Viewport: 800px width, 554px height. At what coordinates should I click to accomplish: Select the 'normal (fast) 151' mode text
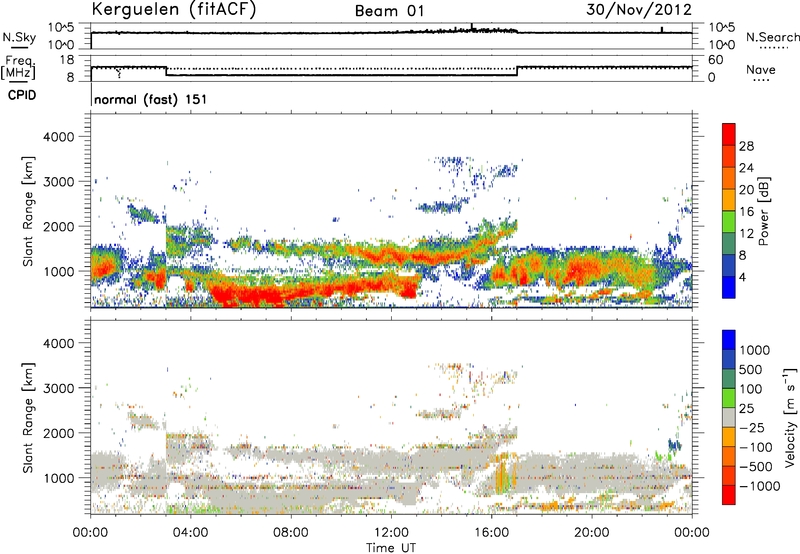point(151,99)
